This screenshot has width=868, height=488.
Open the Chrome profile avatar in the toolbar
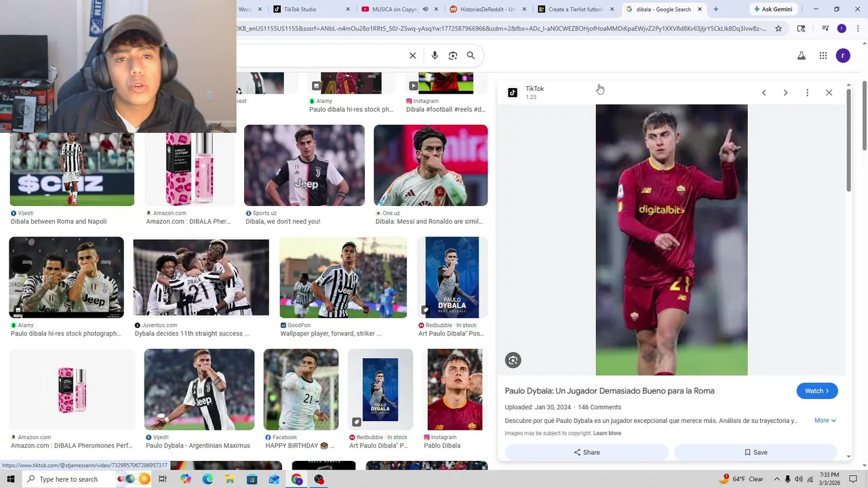842,28
